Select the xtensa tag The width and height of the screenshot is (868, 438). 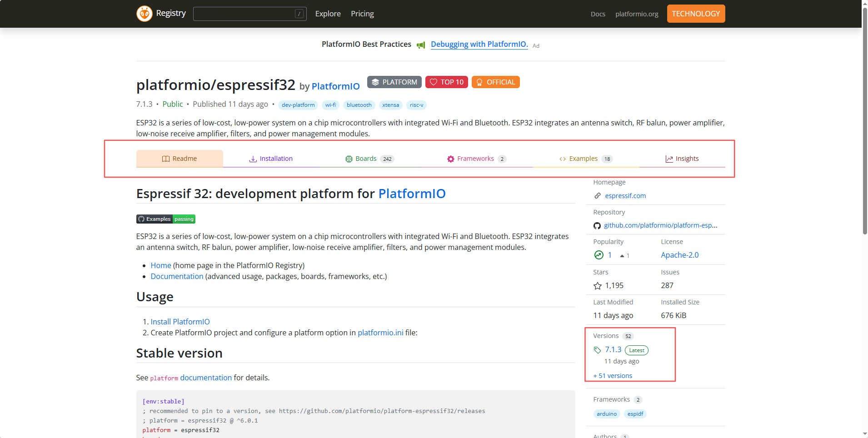(x=391, y=105)
